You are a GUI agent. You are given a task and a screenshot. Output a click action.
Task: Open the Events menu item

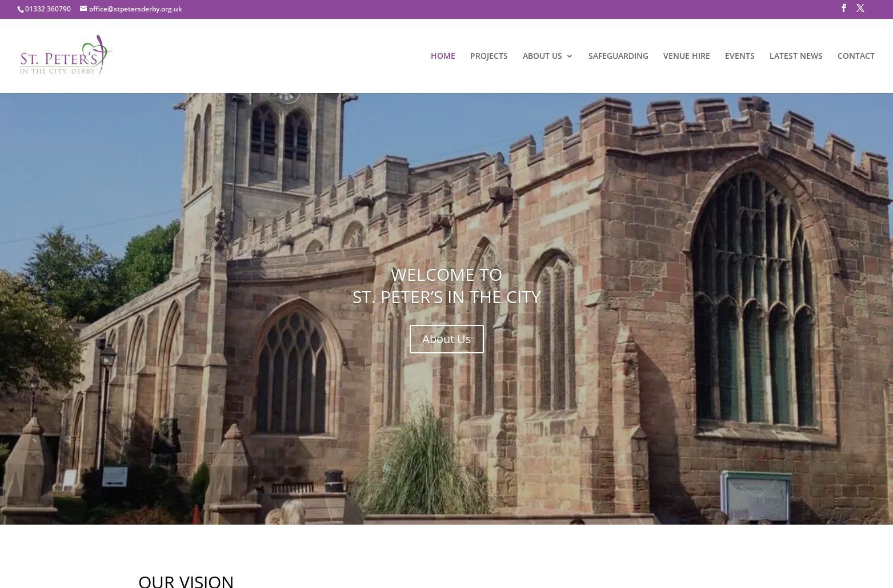(739, 55)
